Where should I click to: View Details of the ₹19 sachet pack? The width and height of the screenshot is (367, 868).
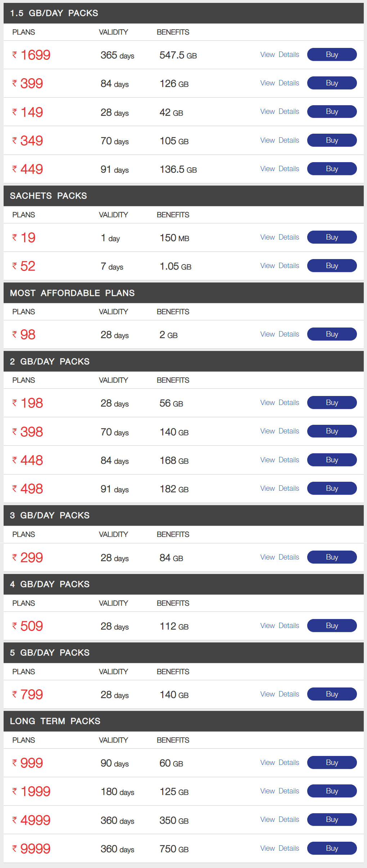click(279, 237)
